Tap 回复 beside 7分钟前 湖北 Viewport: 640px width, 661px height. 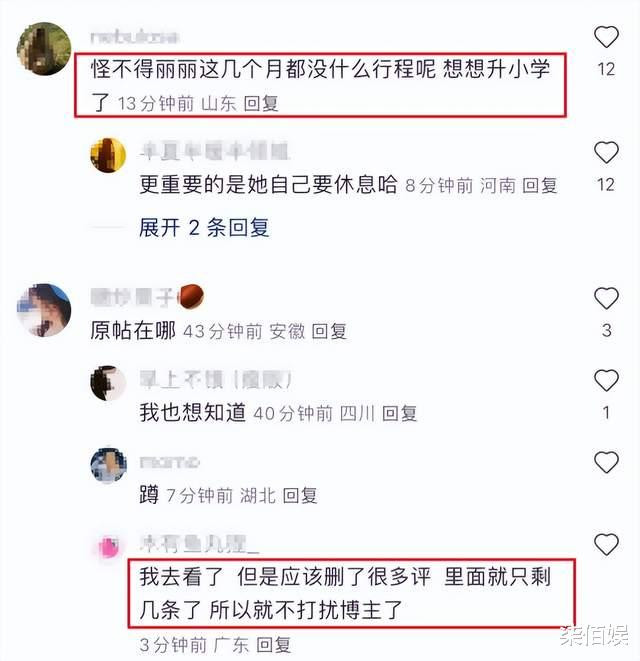tap(300, 495)
